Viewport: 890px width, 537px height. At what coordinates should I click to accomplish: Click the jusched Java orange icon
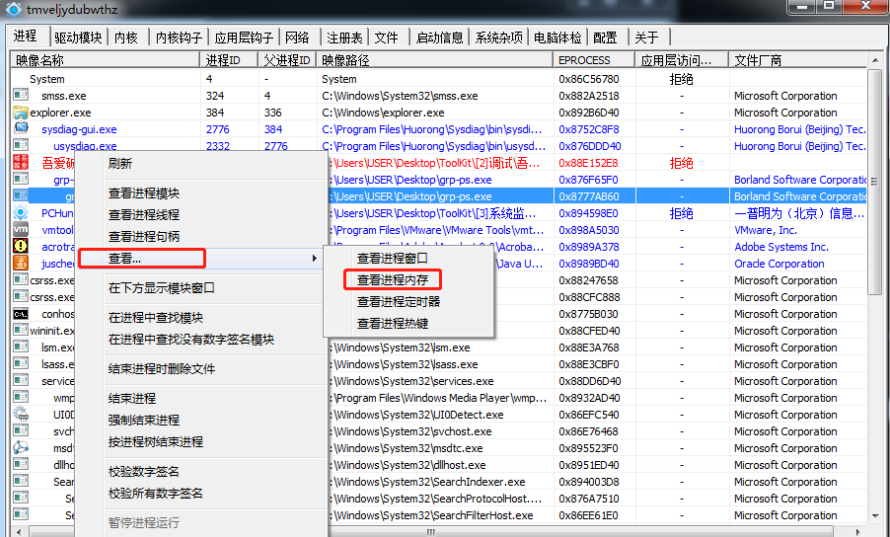click(20, 263)
